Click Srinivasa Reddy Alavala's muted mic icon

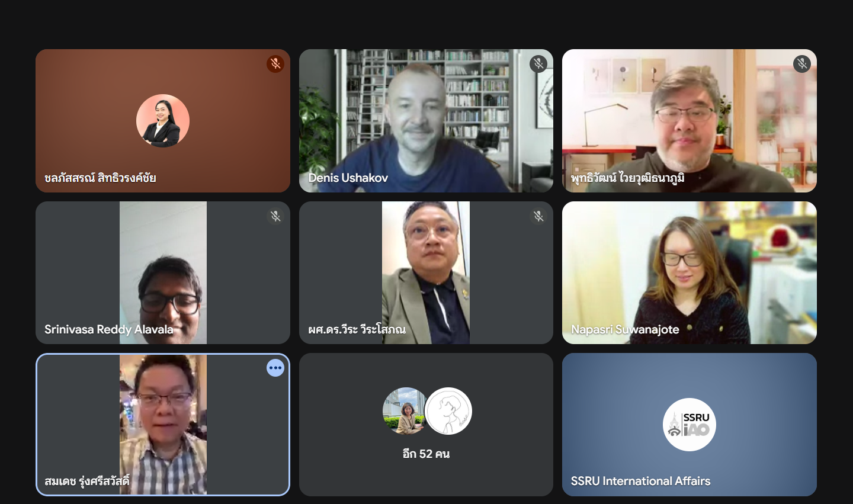[x=275, y=216]
